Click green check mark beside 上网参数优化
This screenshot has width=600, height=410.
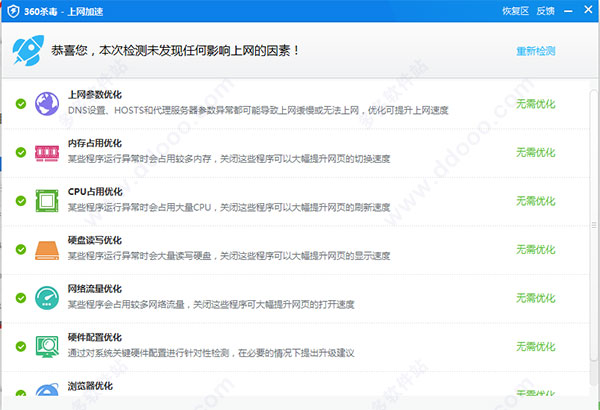(21, 104)
